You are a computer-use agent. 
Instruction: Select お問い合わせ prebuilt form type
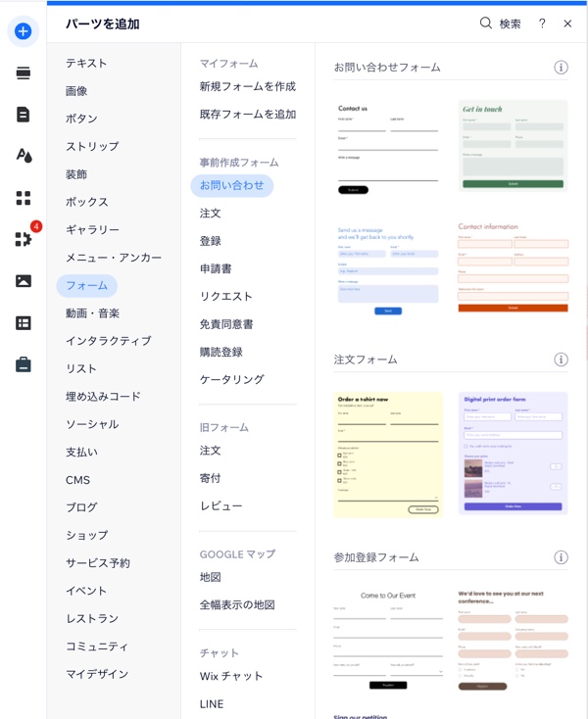pos(232,186)
